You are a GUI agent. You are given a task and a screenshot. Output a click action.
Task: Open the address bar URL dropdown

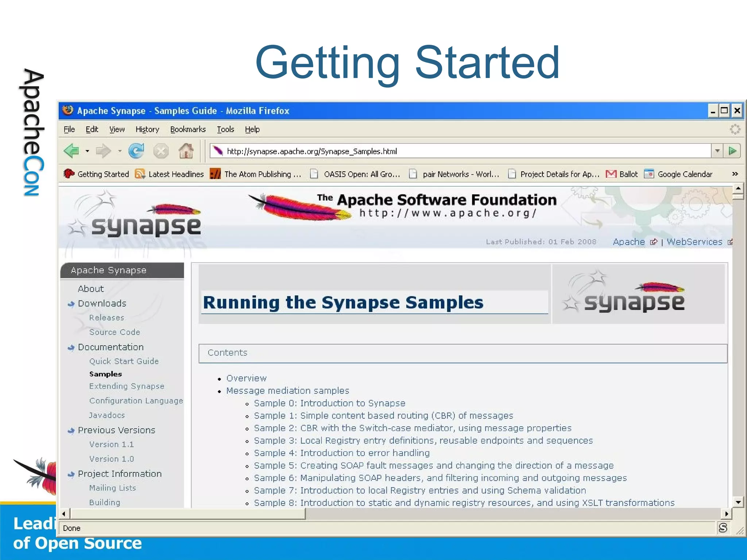pos(717,151)
